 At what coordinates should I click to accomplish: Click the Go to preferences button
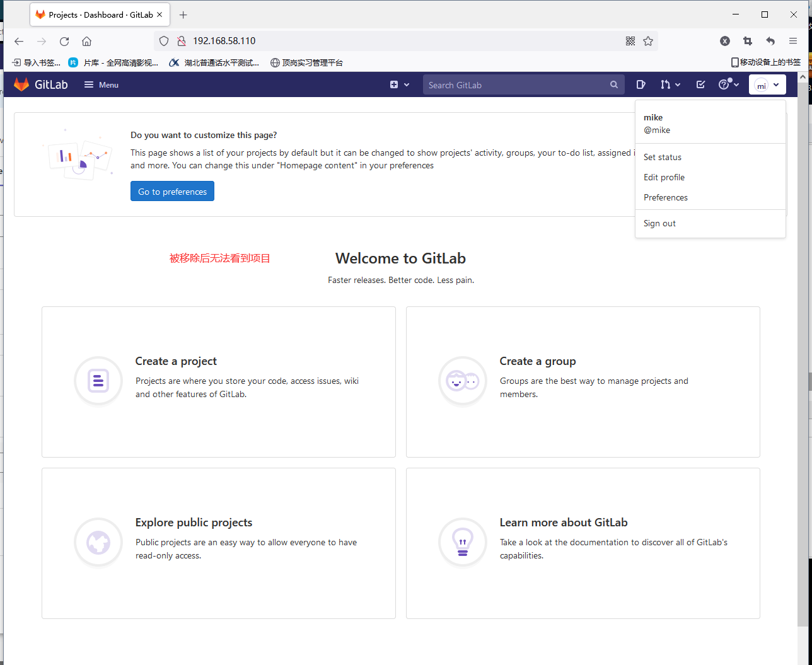172,192
